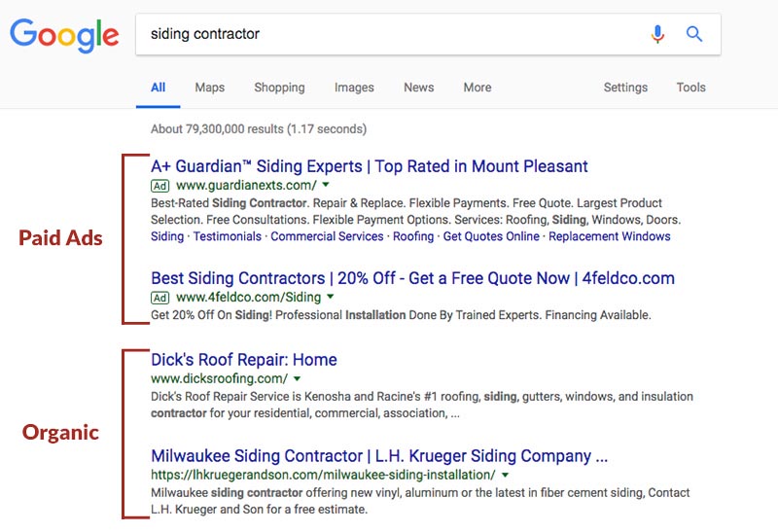The height and width of the screenshot is (532, 778).
Task: Click the magnifying glass search icon
Action: [694, 34]
